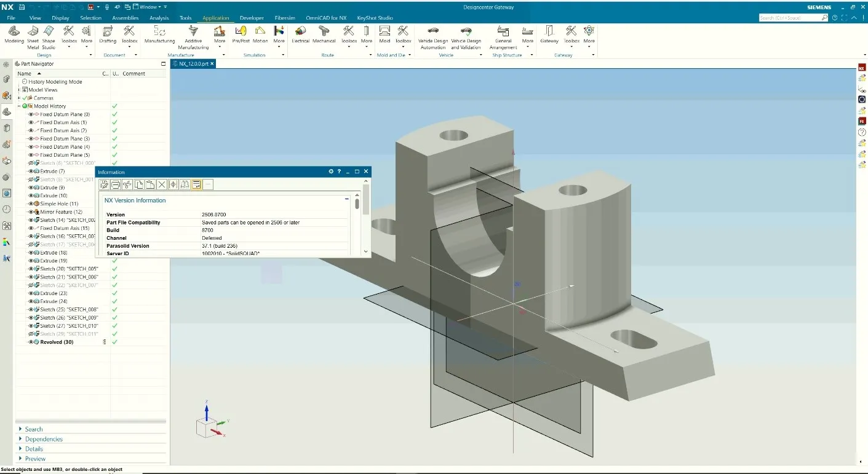The image size is (868, 474).
Task: Click the Comment column header
Action: click(x=133, y=73)
